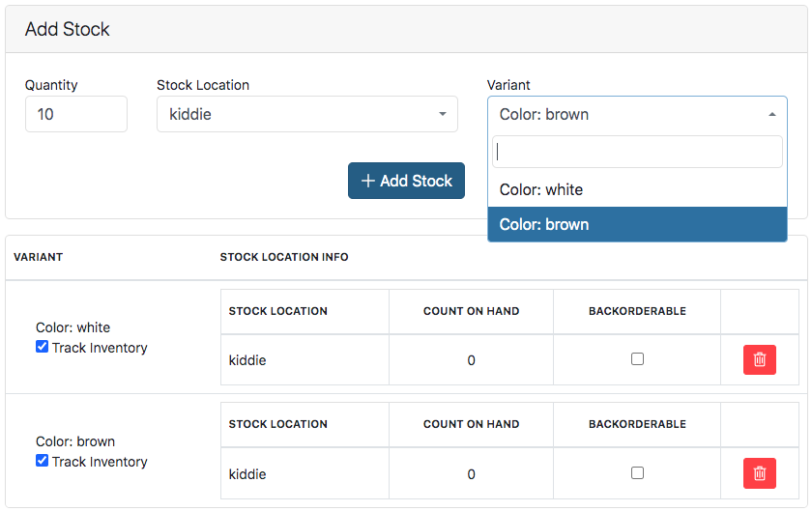Enable backorderable for brown variant
Image resolution: width=812 pixels, height=511 pixels.
click(x=637, y=473)
